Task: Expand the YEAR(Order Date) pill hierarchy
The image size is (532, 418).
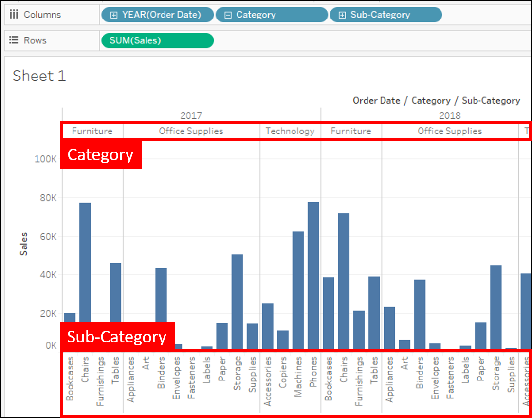Action: click(x=114, y=15)
